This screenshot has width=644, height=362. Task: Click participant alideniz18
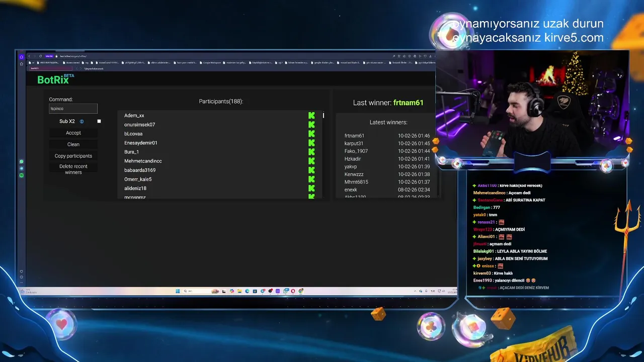tap(135, 188)
